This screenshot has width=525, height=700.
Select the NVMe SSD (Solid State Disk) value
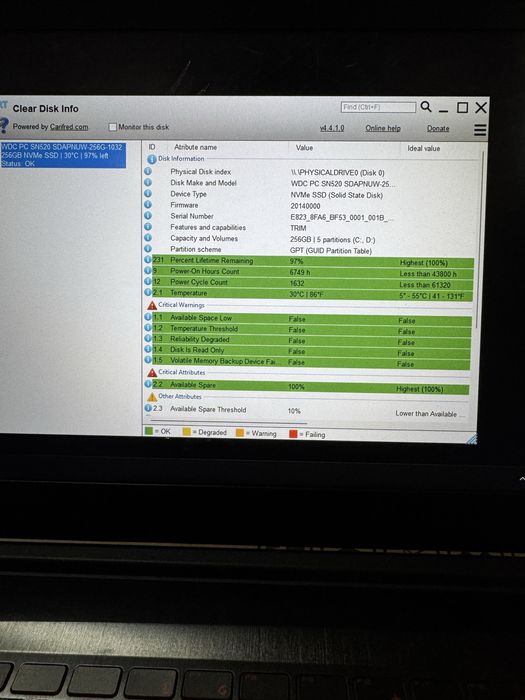337,195
